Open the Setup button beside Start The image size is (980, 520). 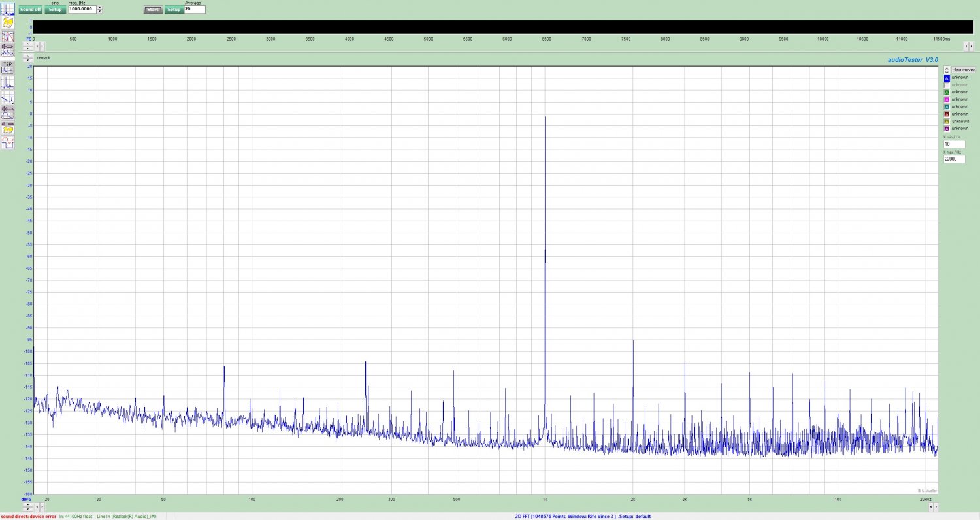[174, 9]
